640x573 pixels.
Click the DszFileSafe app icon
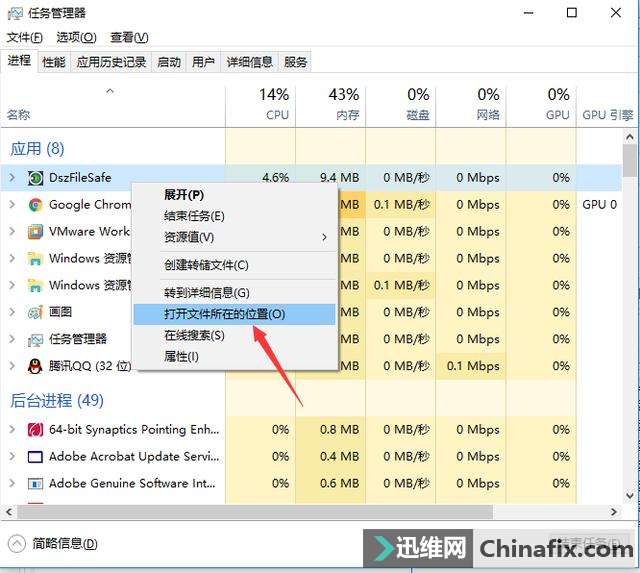point(35,178)
